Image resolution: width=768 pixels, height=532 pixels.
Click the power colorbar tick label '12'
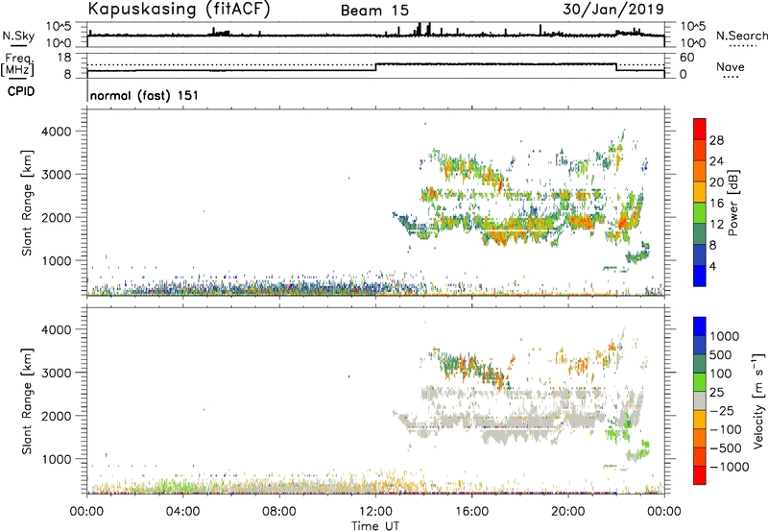tap(716, 225)
